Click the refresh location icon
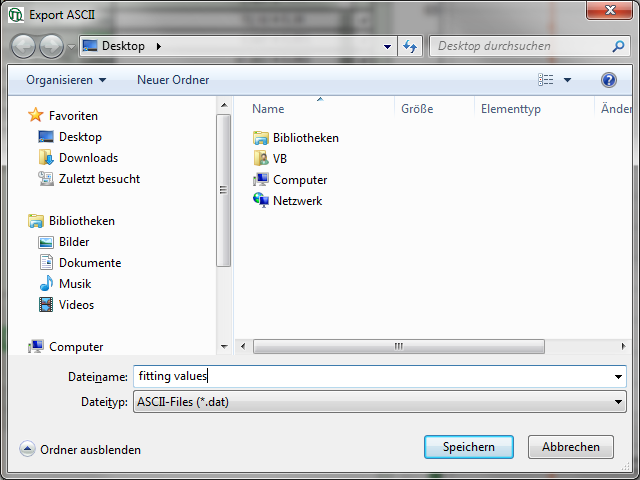The height and width of the screenshot is (480, 640). click(x=409, y=46)
